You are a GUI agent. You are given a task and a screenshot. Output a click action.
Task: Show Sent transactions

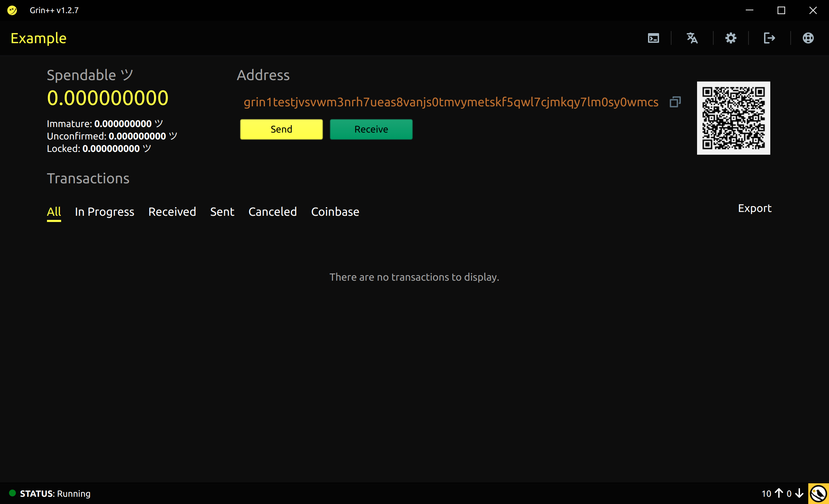pos(222,212)
